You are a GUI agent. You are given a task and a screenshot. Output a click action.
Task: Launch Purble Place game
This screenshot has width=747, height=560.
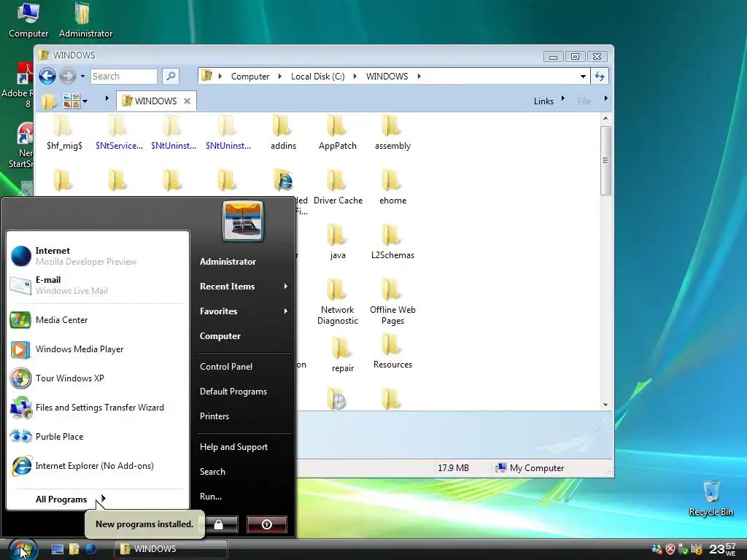98,437
